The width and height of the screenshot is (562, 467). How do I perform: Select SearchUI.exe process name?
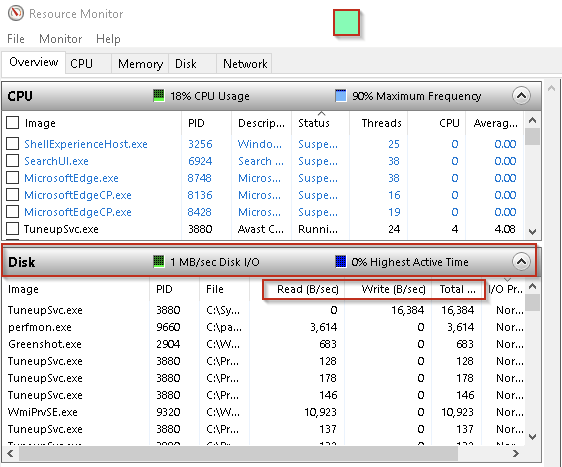click(x=56, y=161)
